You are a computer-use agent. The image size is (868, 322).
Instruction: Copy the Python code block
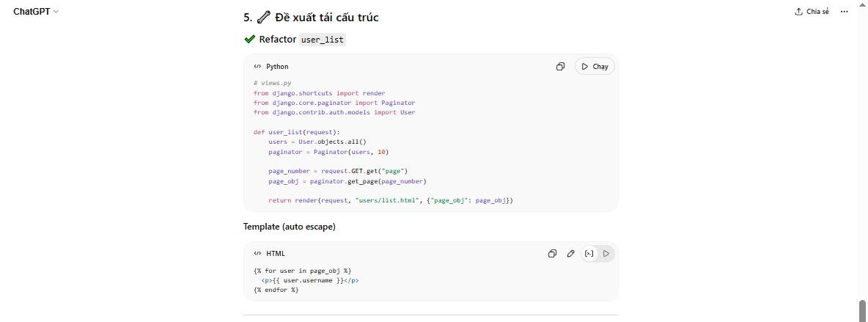coord(560,67)
